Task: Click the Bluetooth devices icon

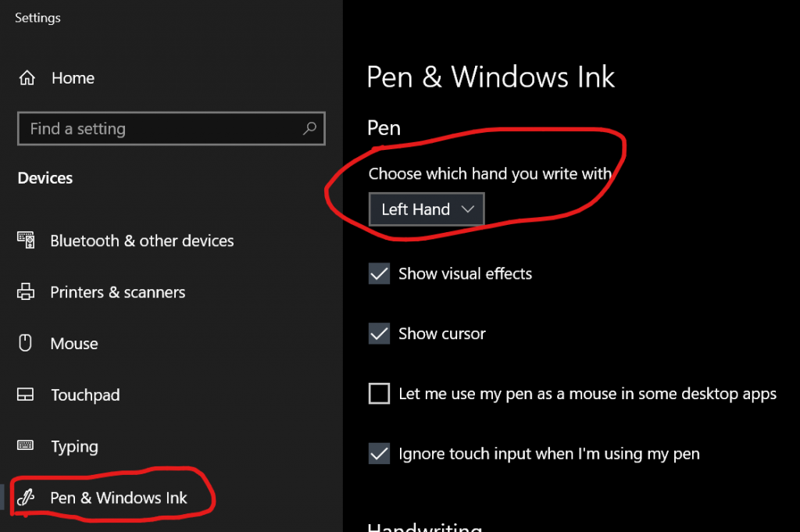Action: pos(26,241)
